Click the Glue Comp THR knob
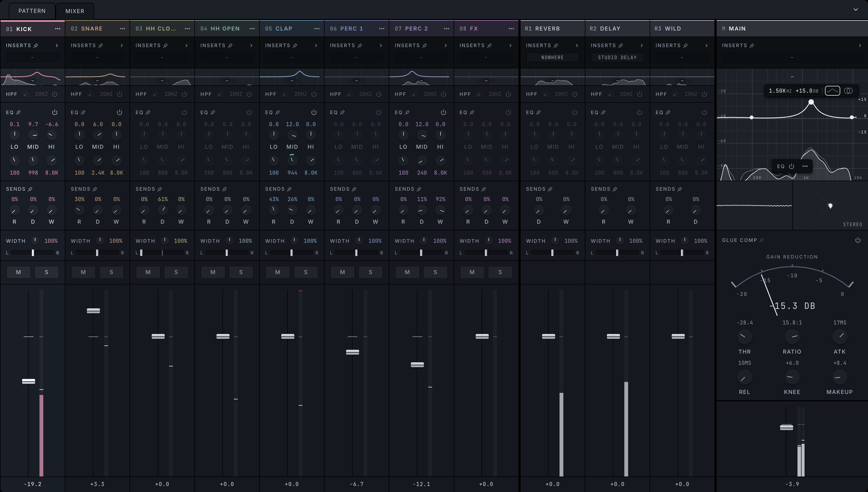868x492 pixels. click(x=744, y=336)
